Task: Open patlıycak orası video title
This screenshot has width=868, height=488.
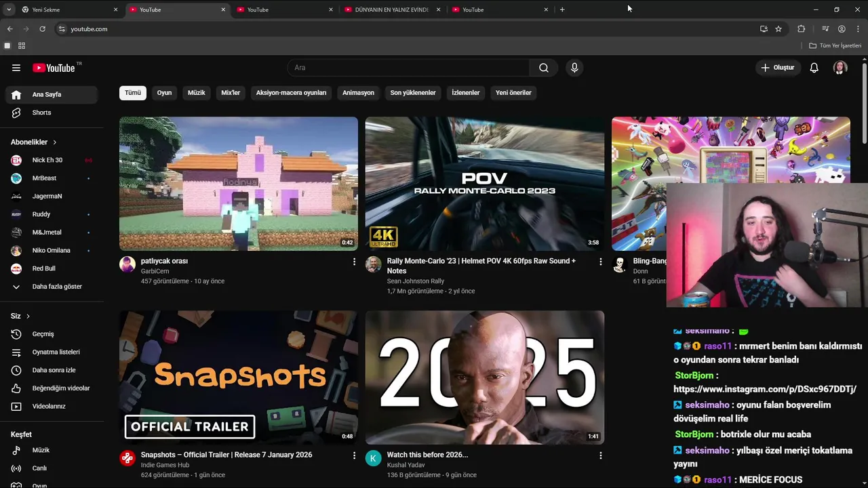Action: coord(164,261)
